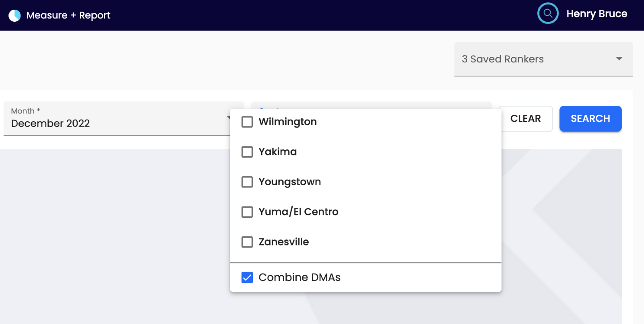Open the Henry Bruce user menu

[x=597, y=14]
